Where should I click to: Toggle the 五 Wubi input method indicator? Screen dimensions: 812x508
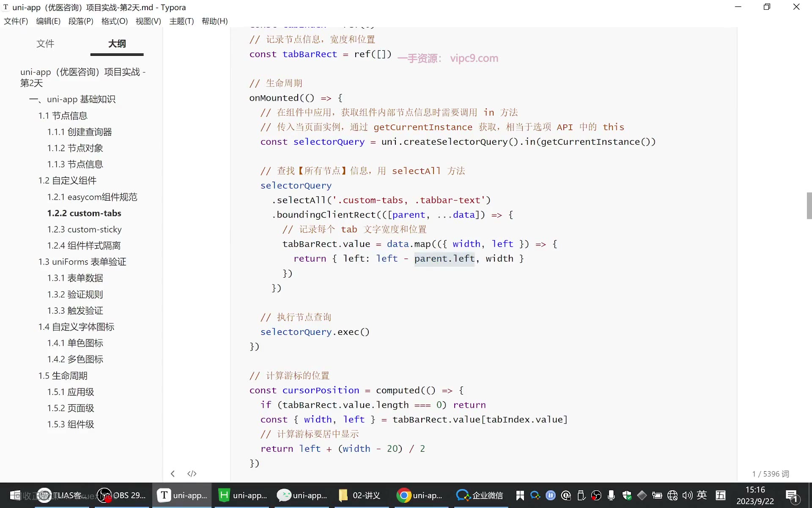click(x=721, y=495)
